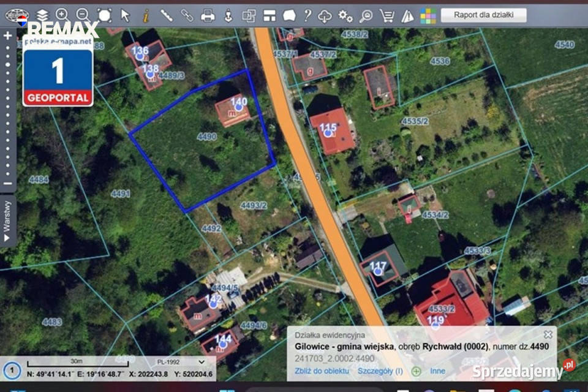The height and width of the screenshot is (392, 588).
Task: Expand the Warstwy side panel
Action: (7, 221)
